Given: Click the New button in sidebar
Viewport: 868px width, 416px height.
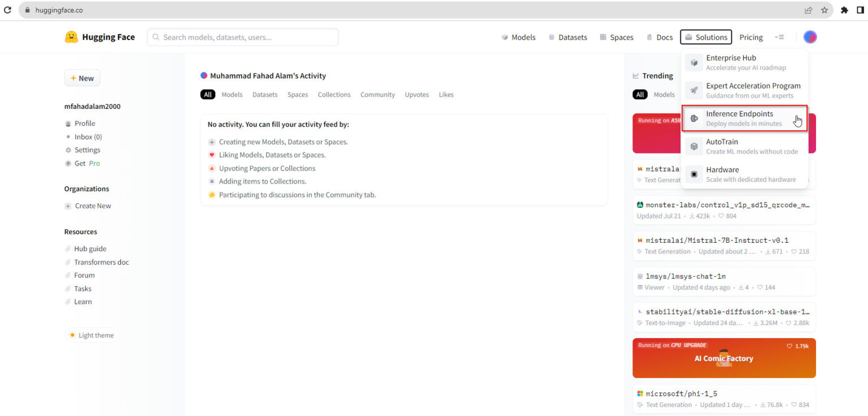Looking at the screenshot, I should 83,78.
